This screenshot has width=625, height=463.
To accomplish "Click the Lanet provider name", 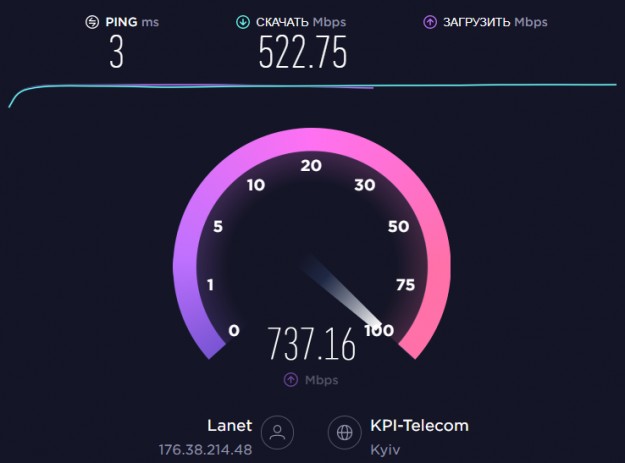I will click(230, 426).
